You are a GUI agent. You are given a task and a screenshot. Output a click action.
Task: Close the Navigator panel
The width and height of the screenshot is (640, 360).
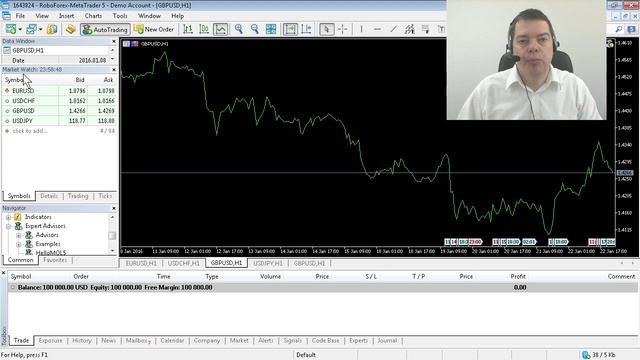pyautogui.click(x=114, y=208)
